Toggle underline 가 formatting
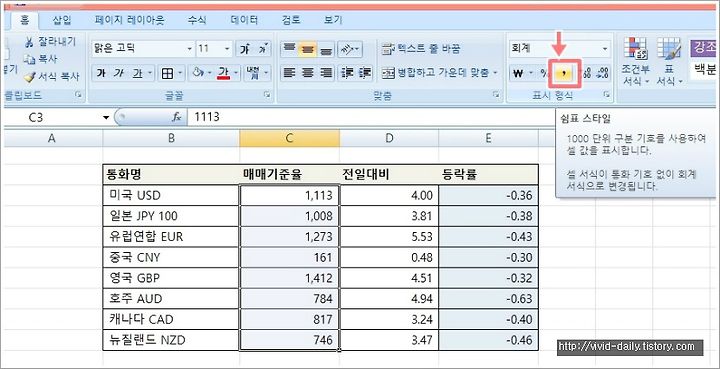This screenshot has height=369, width=720. 137,73
